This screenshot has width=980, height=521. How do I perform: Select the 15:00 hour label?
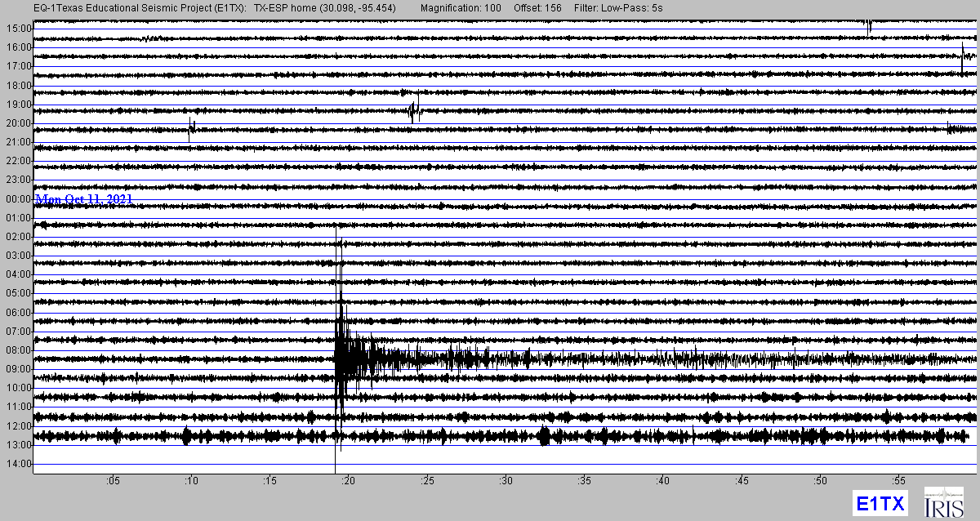coord(18,29)
